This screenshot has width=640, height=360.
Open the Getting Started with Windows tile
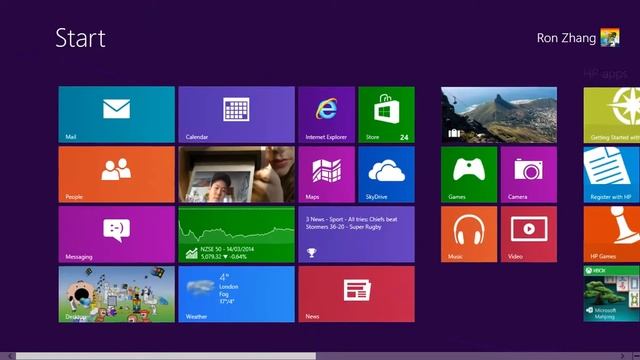pyautogui.click(x=612, y=115)
